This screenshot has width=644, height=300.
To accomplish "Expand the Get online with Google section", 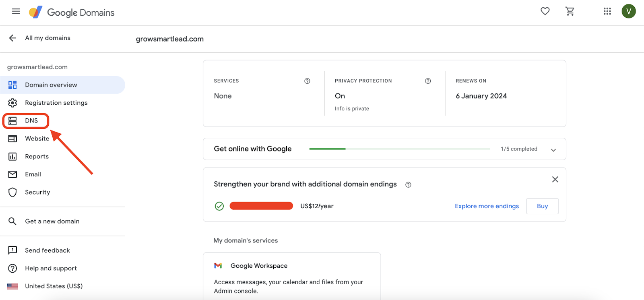I will (x=553, y=150).
